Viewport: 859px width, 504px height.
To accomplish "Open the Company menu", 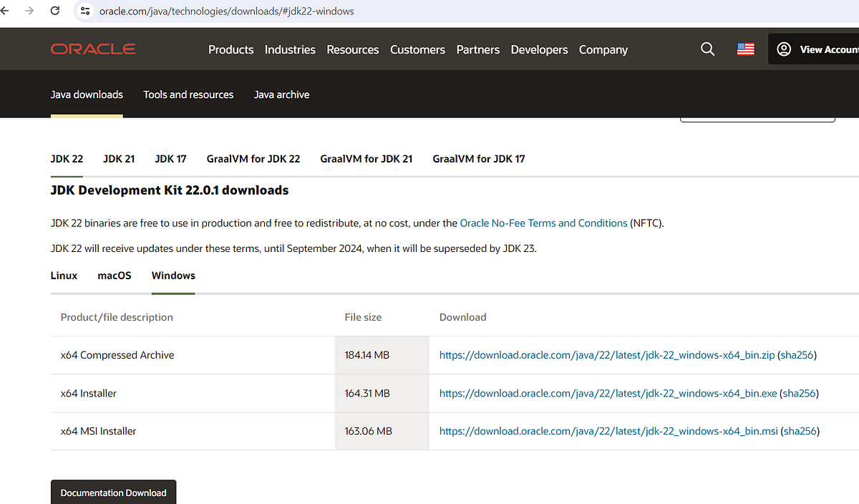I will (603, 49).
